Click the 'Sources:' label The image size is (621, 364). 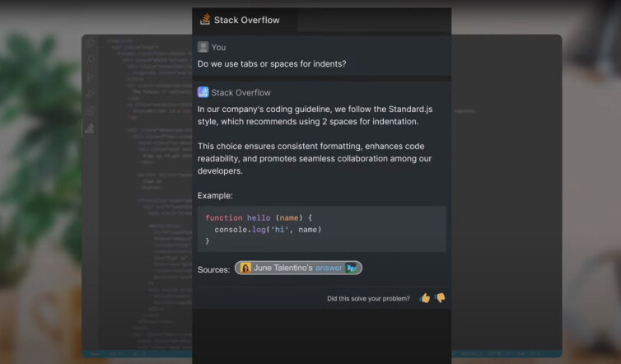tap(214, 270)
